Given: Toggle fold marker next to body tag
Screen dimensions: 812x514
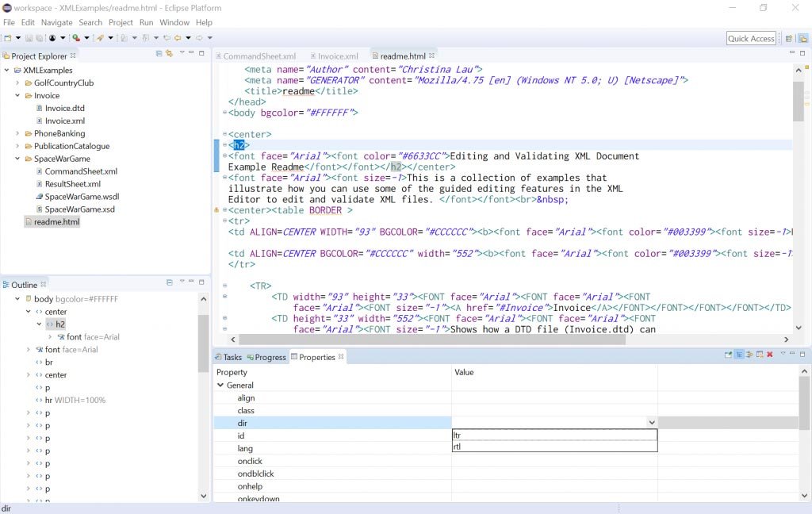Looking at the screenshot, I should (x=224, y=112).
